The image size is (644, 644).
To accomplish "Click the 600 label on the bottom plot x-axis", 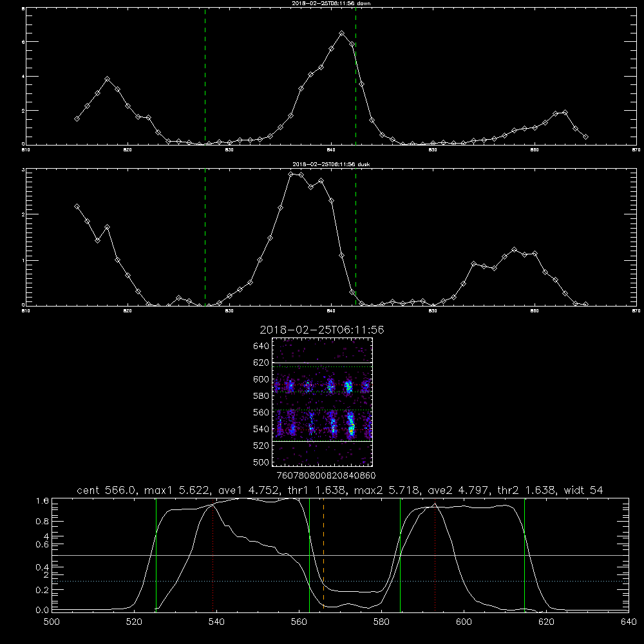I will click(464, 622).
